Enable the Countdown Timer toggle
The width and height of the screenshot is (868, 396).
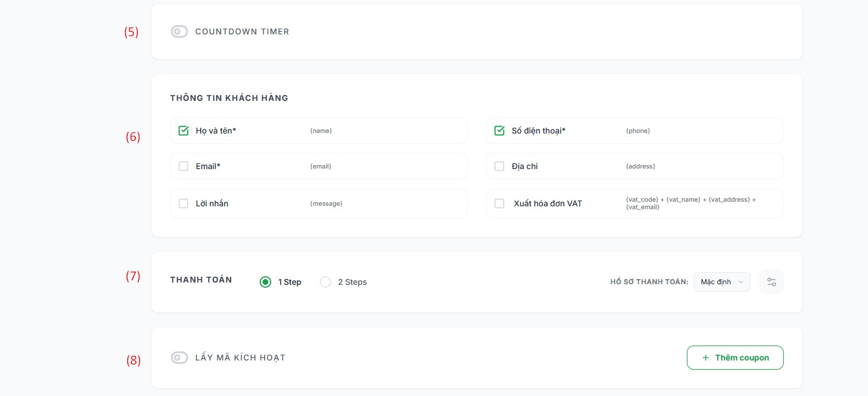pyautogui.click(x=179, y=32)
